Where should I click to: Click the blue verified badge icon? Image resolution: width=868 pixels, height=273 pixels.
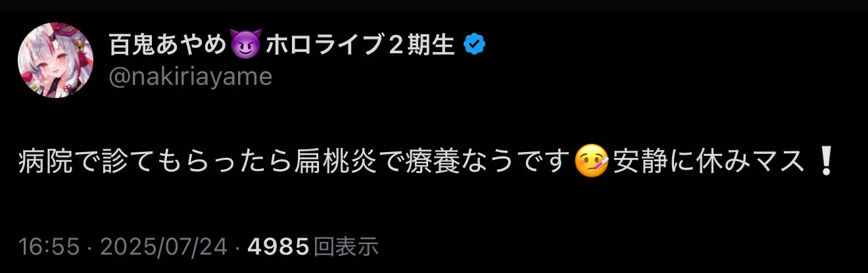click(x=475, y=45)
